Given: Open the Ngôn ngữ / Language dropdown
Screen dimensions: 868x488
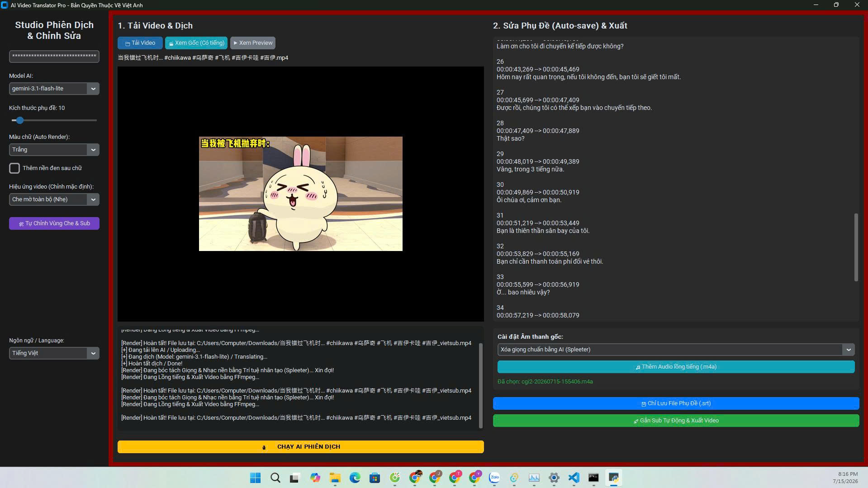Looking at the screenshot, I should pyautogui.click(x=54, y=353).
